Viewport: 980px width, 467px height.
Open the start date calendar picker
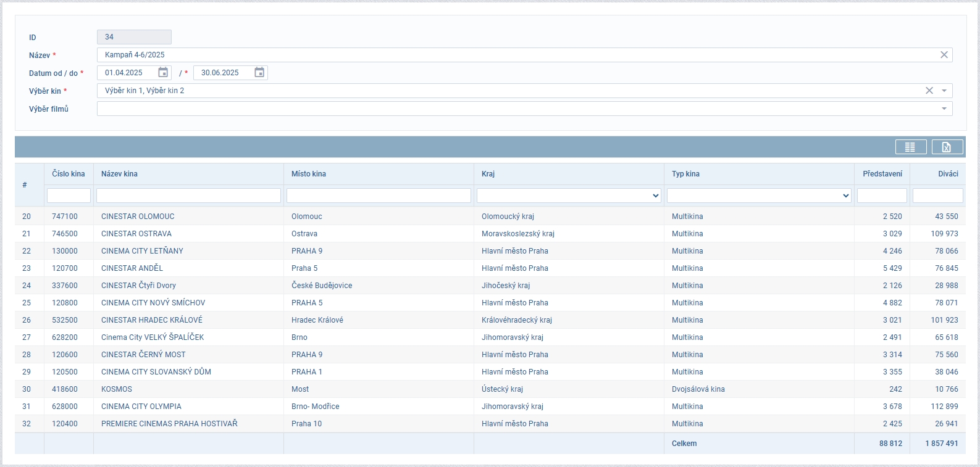pos(163,73)
